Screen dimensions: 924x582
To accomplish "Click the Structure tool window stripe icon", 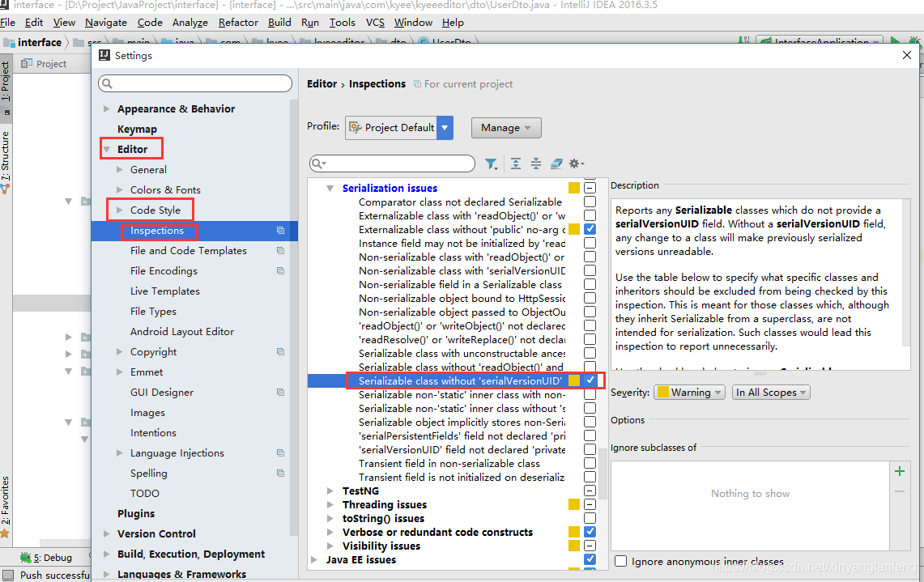I will [x=6, y=189].
